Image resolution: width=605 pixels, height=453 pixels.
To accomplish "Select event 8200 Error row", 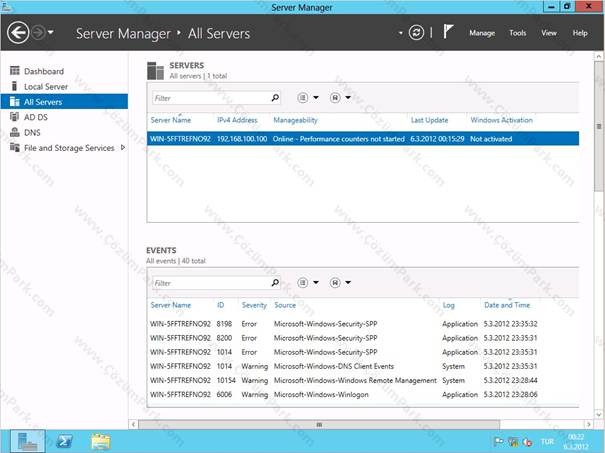I will click(x=363, y=338).
